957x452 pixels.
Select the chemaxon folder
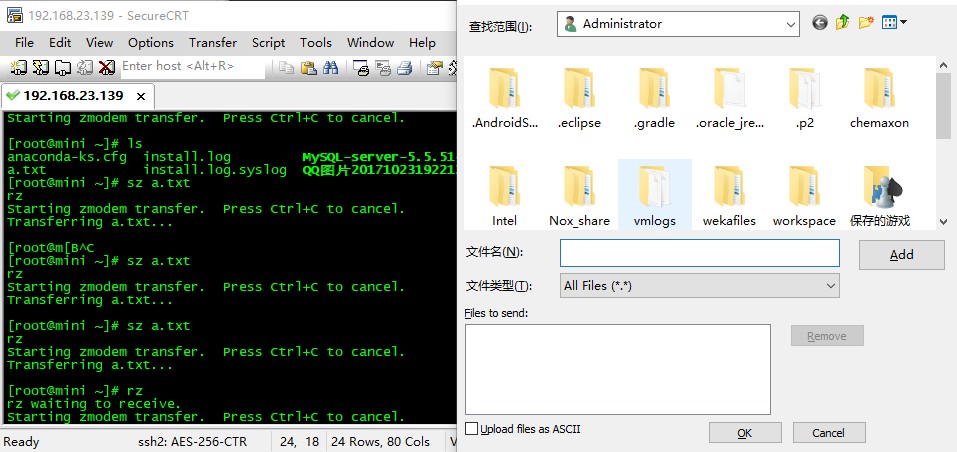[879, 98]
